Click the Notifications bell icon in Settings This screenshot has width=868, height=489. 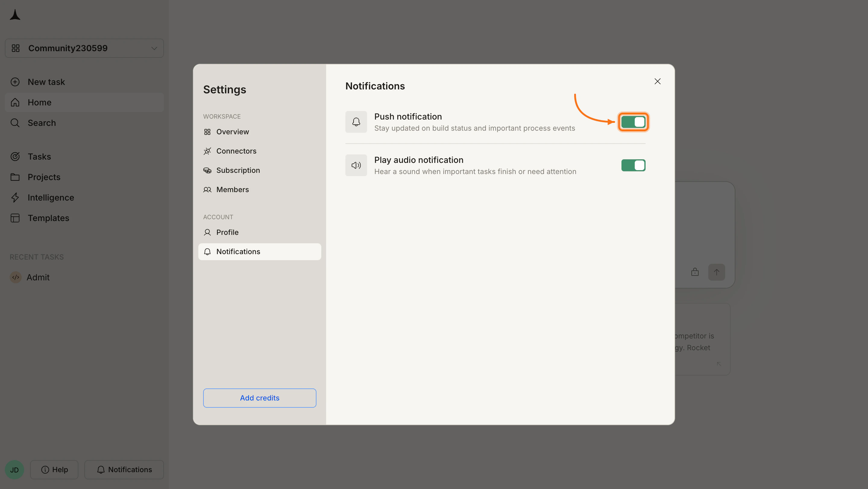[x=207, y=252]
